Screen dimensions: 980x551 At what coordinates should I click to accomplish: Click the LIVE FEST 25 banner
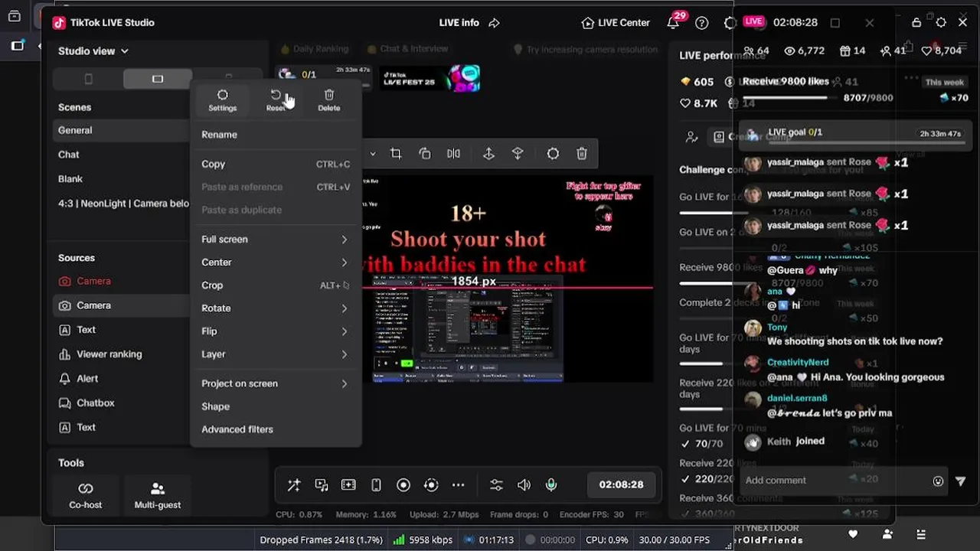(x=430, y=77)
